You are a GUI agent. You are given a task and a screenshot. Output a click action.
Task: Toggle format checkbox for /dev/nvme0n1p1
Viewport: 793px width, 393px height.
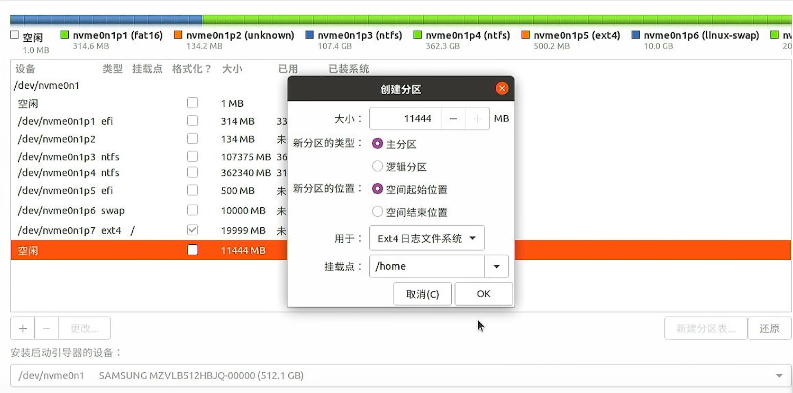(x=192, y=121)
